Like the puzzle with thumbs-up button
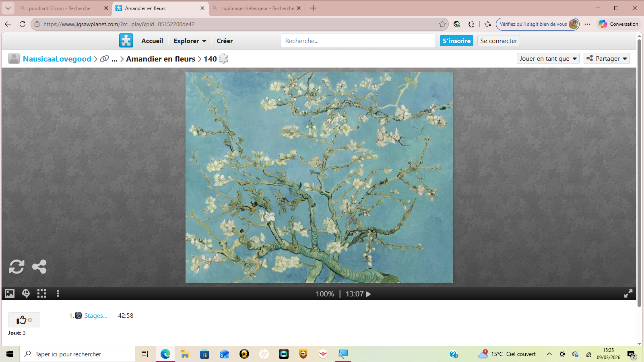 tap(24, 320)
